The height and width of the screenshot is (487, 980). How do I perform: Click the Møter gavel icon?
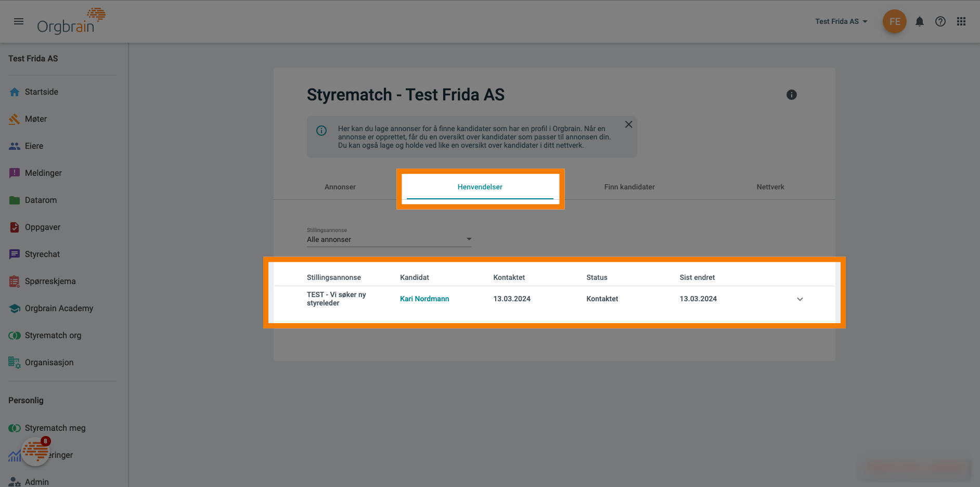(15, 119)
